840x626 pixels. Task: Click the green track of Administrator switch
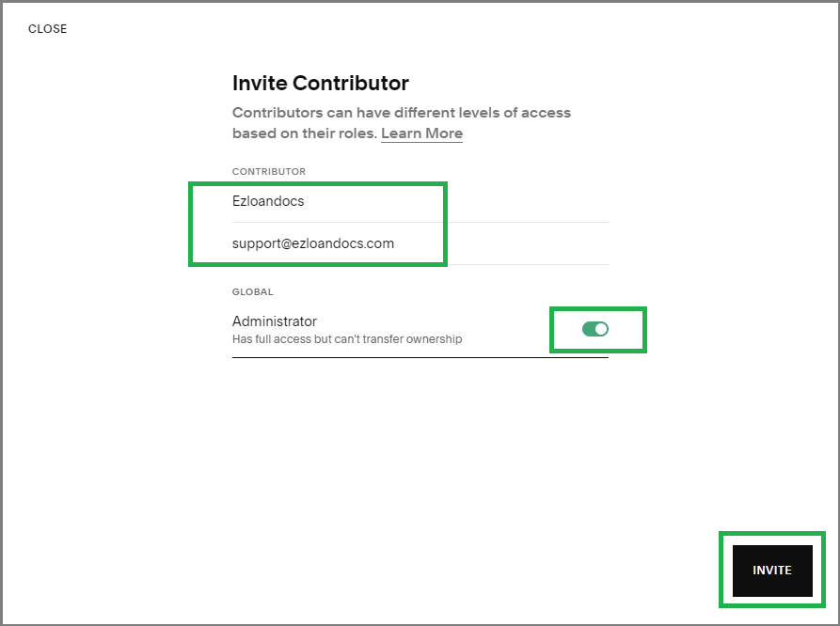(x=589, y=329)
